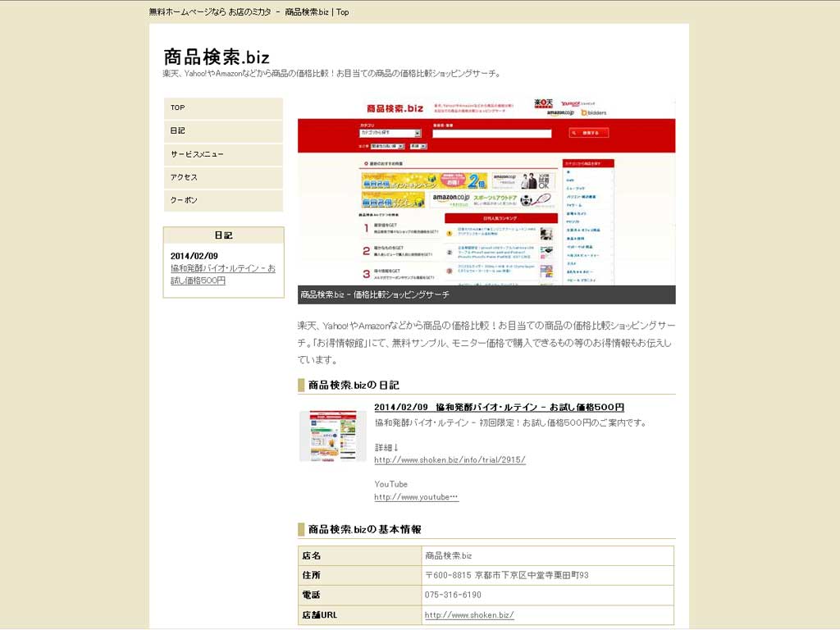Viewport: 840px width, 630px height.
Task: Open the 日記 sidebar menu item
Action: click(x=223, y=130)
